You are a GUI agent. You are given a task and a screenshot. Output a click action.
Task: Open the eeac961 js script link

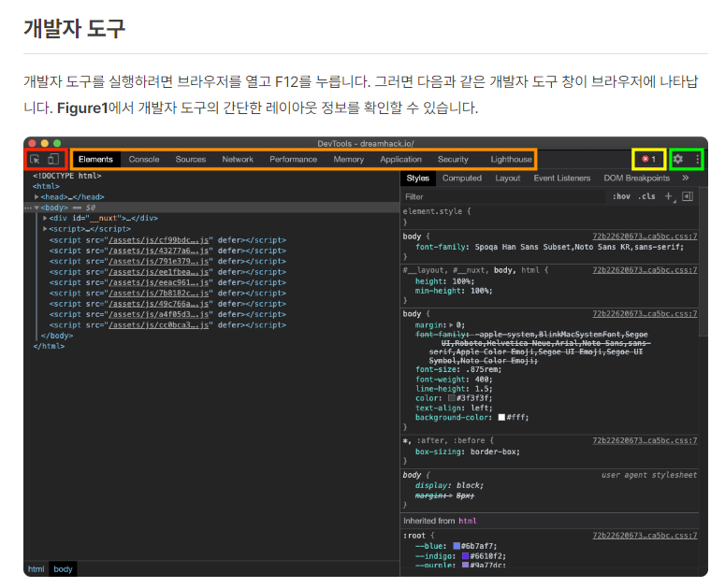[158, 282]
